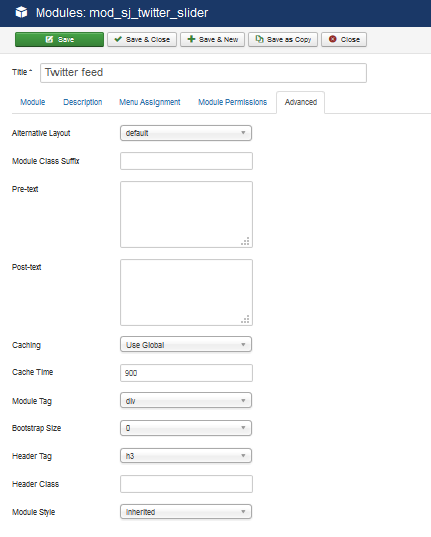Image resolution: width=431 pixels, height=537 pixels.
Task: Click the green Save button
Action: [59, 39]
